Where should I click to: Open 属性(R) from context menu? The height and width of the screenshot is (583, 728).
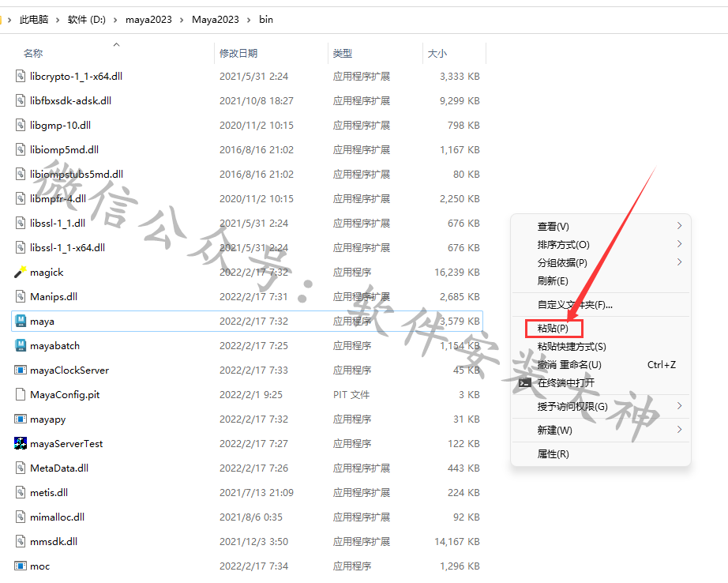tap(553, 454)
